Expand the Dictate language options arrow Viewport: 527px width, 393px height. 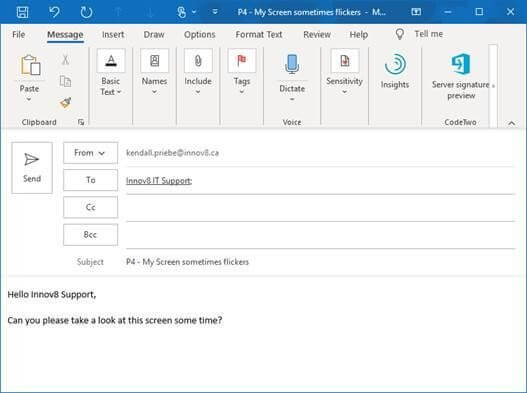[x=292, y=99]
